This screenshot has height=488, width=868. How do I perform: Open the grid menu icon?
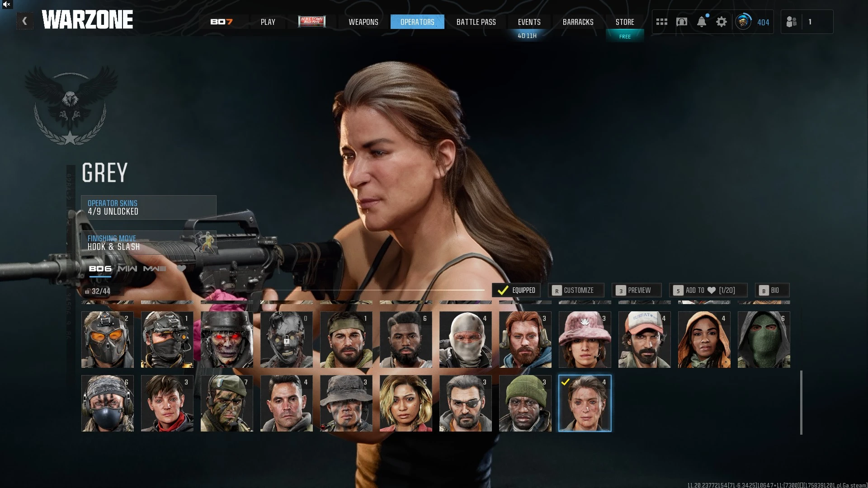point(661,22)
